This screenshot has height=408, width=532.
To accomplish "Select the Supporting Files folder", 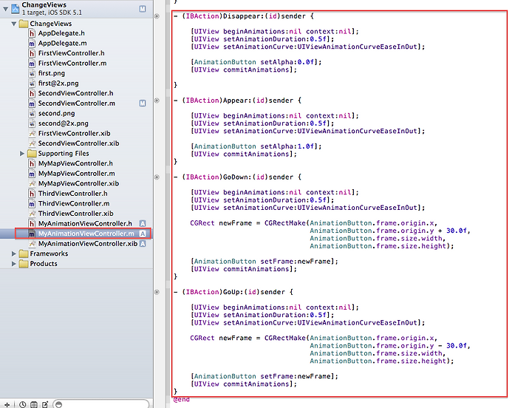I will click(64, 154).
